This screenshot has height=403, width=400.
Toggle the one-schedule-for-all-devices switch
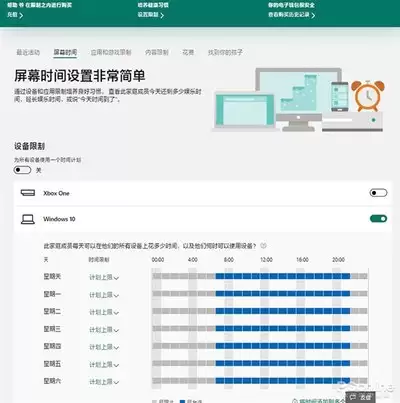[x=22, y=170]
